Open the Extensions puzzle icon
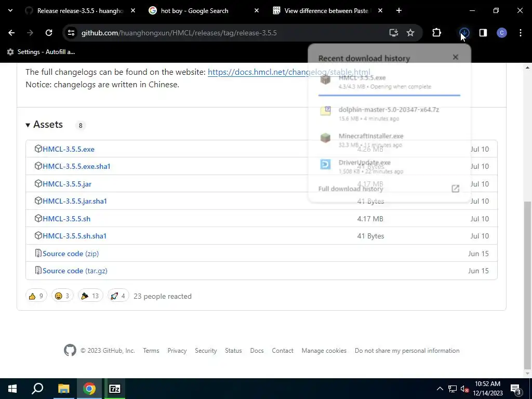Screen dimensions: 532x399 (436, 33)
